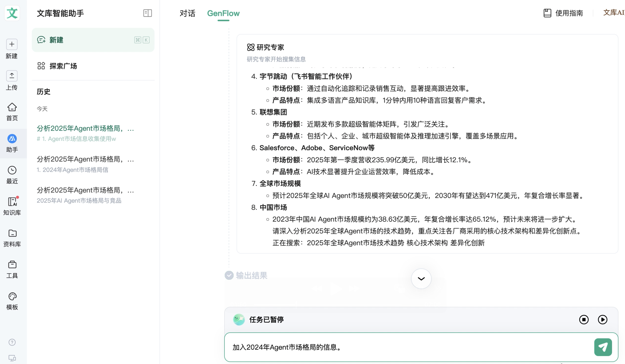Open the 资料库 folder icon
This screenshot has height=364, width=625.
tap(12, 234)
